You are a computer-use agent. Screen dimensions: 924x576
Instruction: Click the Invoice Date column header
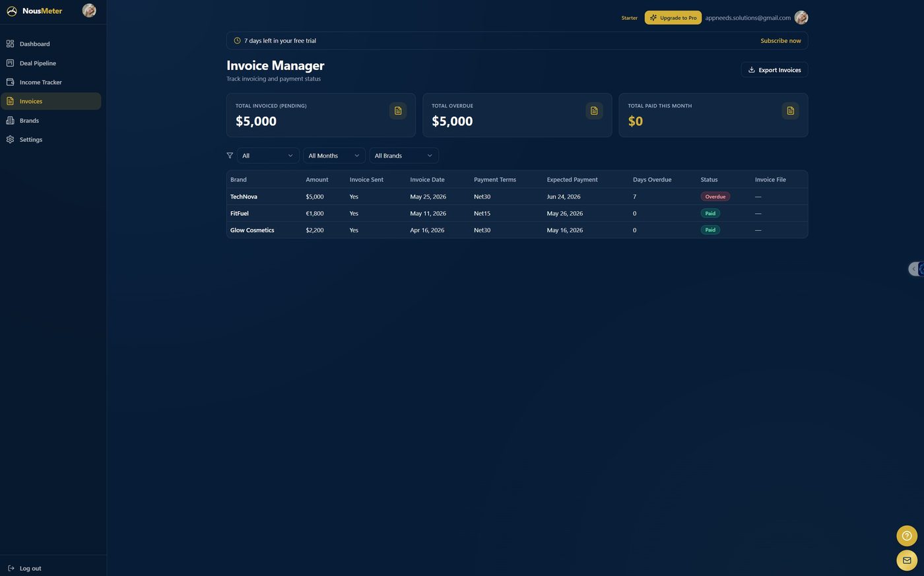[427, 179]
